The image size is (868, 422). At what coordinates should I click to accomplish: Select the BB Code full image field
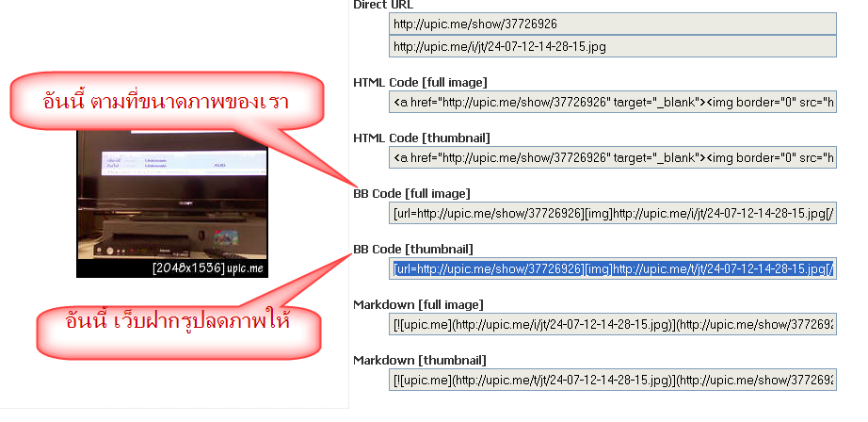[612, 213]
